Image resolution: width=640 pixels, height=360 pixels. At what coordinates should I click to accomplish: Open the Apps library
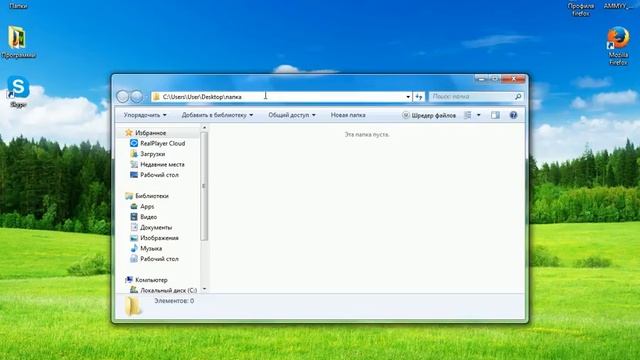click(142, 207)
